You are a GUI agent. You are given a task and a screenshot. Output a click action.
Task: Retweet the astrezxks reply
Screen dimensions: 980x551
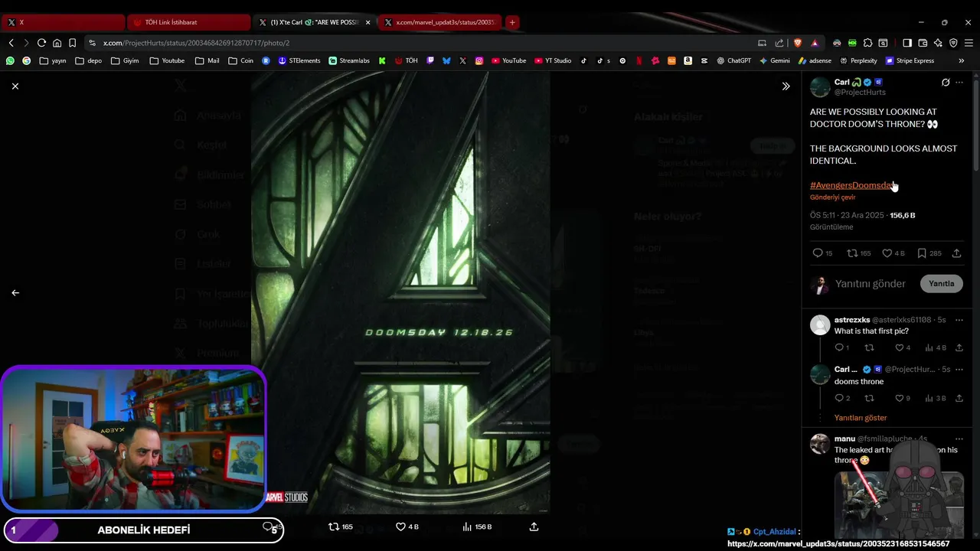tap(870, 347)
